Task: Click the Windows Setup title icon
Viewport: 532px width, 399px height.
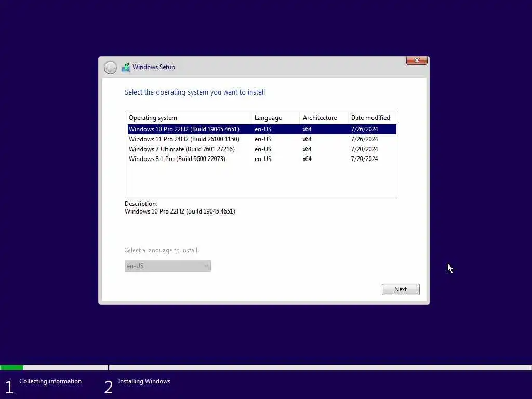Action: tap(126, 68)
